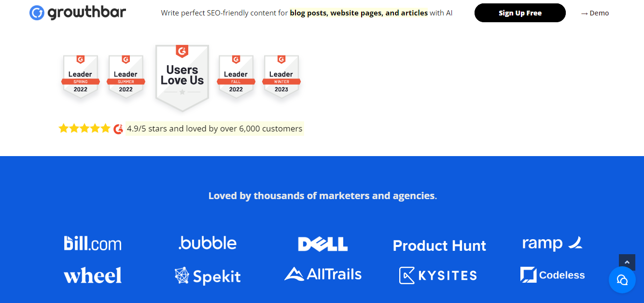Click the GrowthBar logo
644x303 pixels.
[78, 13]
